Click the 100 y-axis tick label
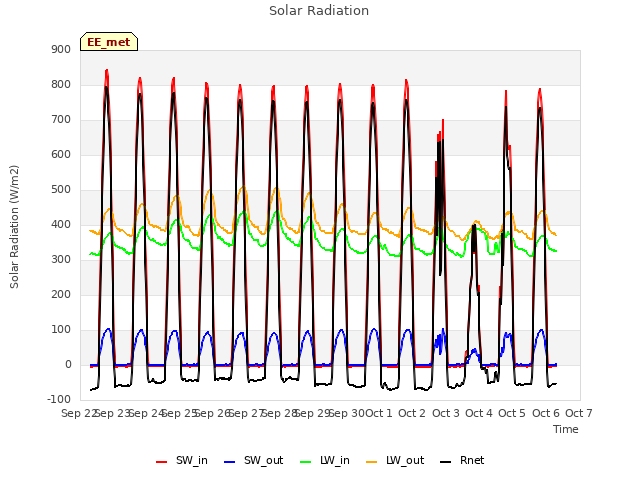640x480 pixels. [x=61, y=329]
